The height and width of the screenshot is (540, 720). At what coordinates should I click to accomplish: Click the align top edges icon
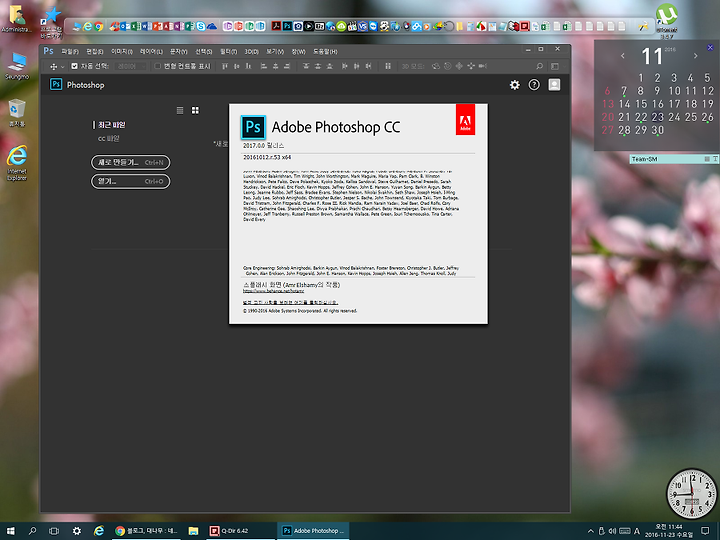[x=225, y=66]
